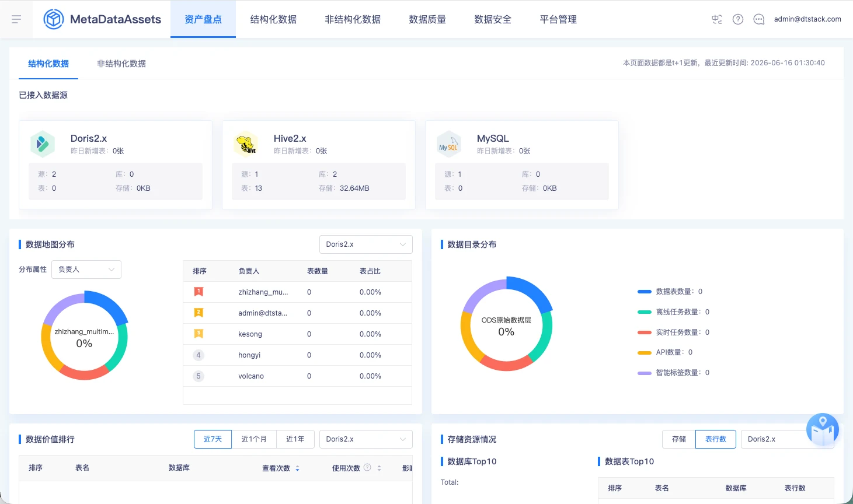Collapse the sidebar with hamburger menu icon
Screen dimensions: 853x504
(16, 19)
